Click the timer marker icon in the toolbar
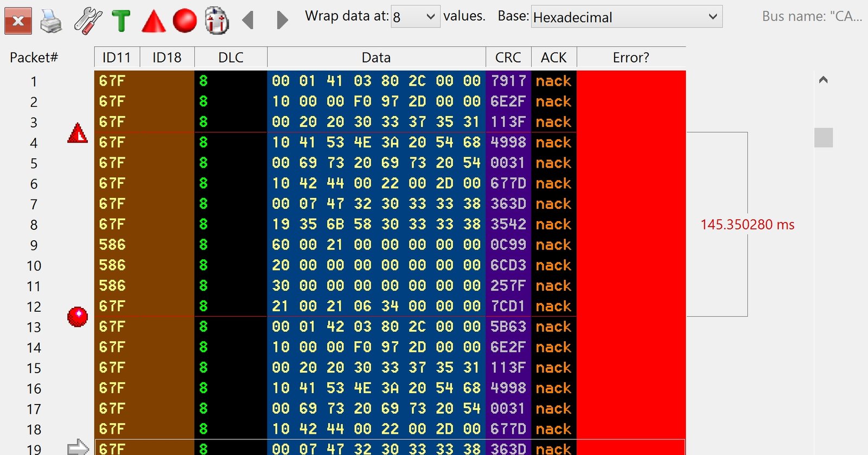This screenshot has width=868, height=455. tap(217, 21)
